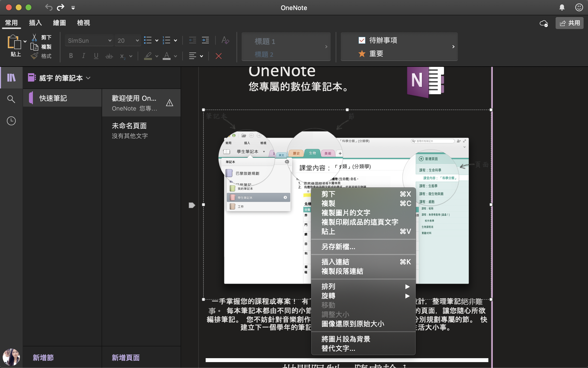
Task: Expand the styles gallery arrow
Action: click(x=326, y=47)
